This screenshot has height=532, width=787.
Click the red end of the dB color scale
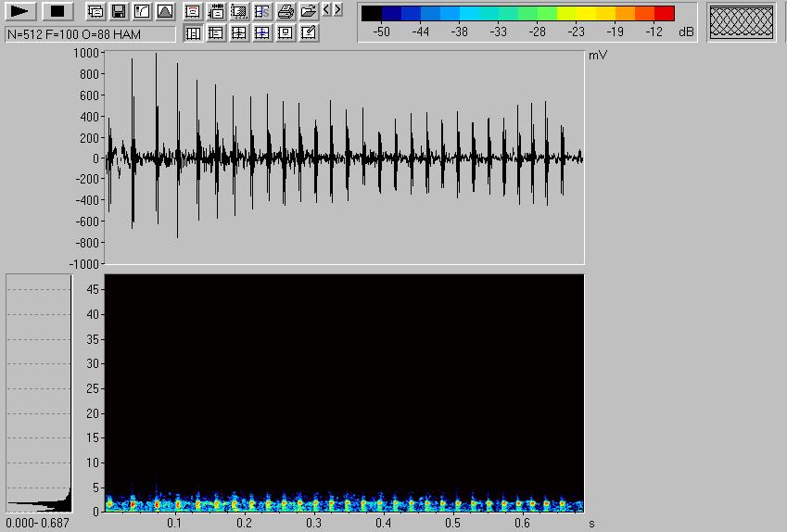coord(664,13)
